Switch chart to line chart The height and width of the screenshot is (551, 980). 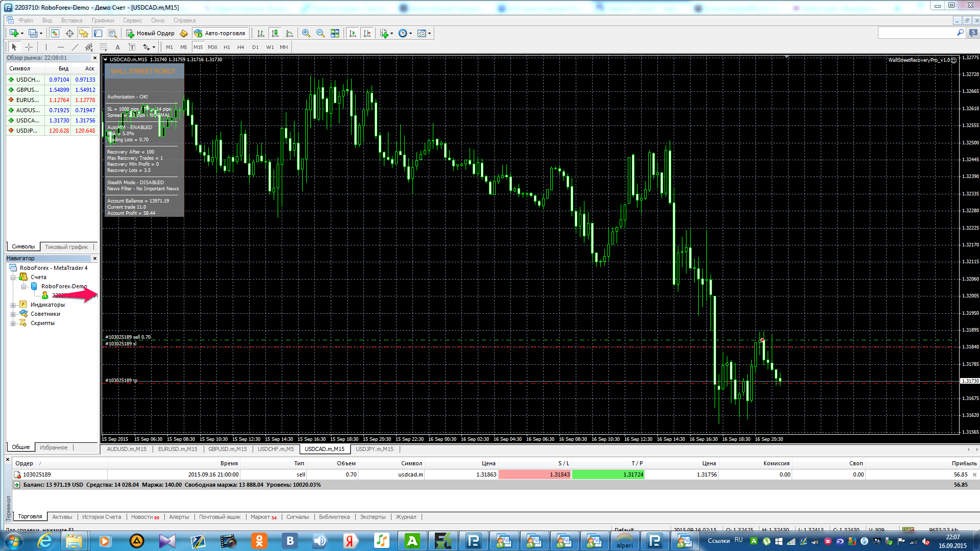pyautogui.click(x=289, y=33)
